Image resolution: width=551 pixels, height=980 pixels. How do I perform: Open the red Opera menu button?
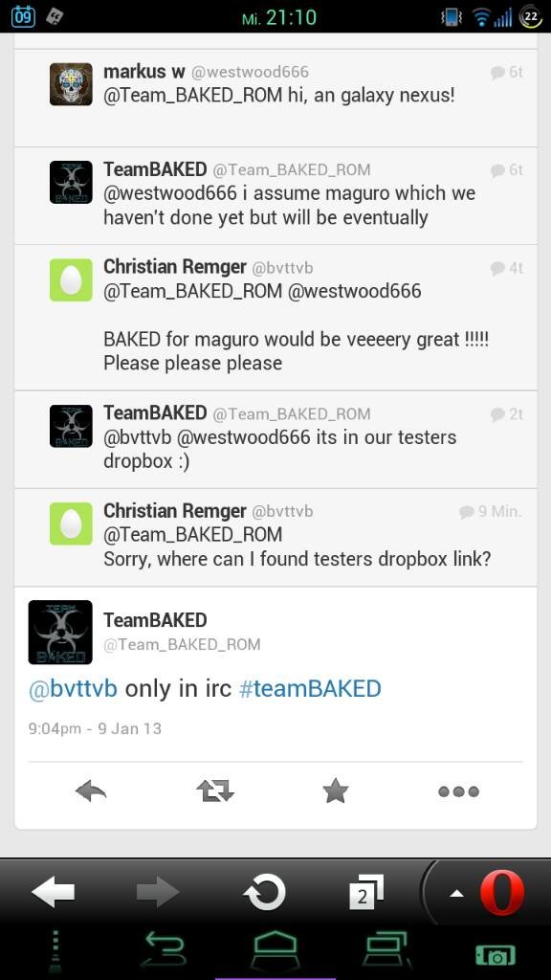(x=501, y=893)
